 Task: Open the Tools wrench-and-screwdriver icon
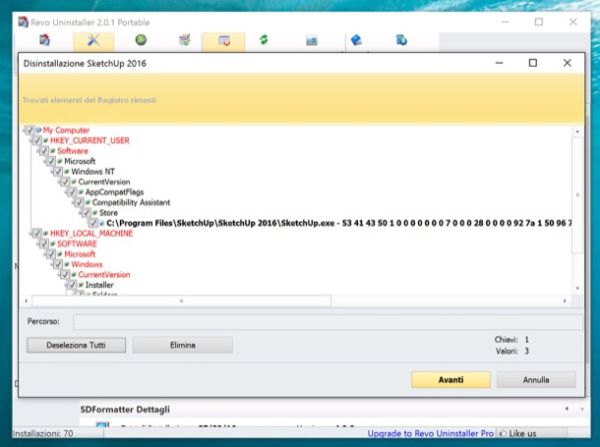pos(93,40)
